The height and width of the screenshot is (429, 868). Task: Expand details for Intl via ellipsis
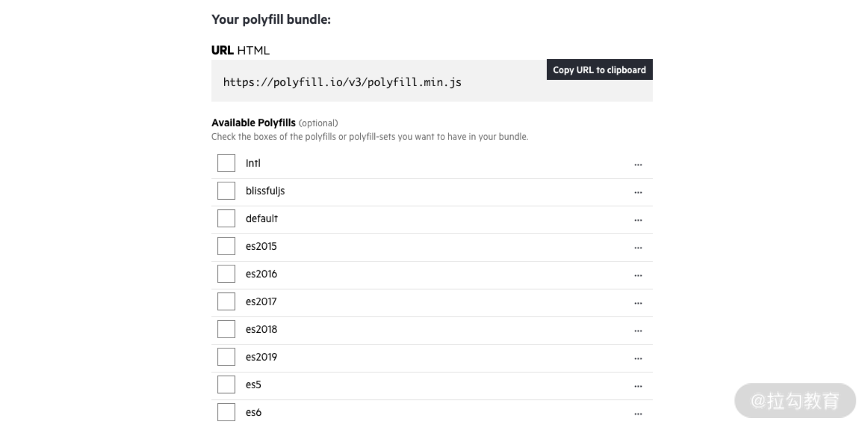[638, 165]
